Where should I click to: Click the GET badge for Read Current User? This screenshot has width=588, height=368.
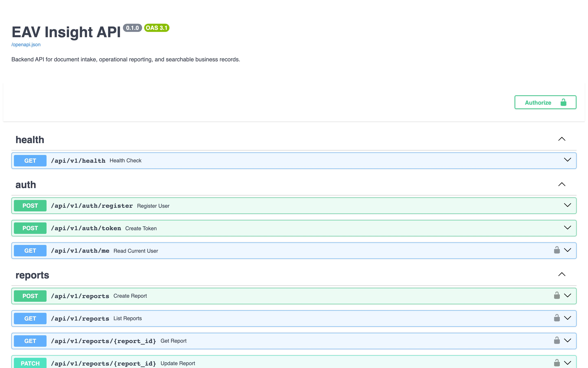click(30, 251)
